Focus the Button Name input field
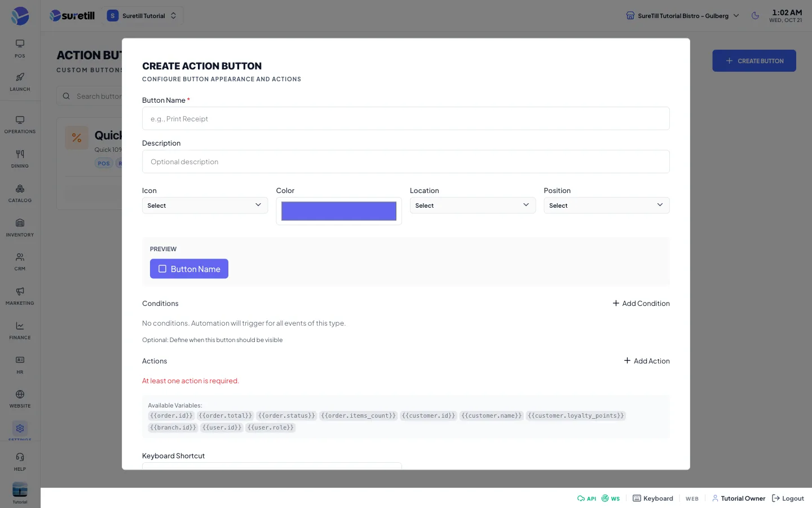 [406, 119]
